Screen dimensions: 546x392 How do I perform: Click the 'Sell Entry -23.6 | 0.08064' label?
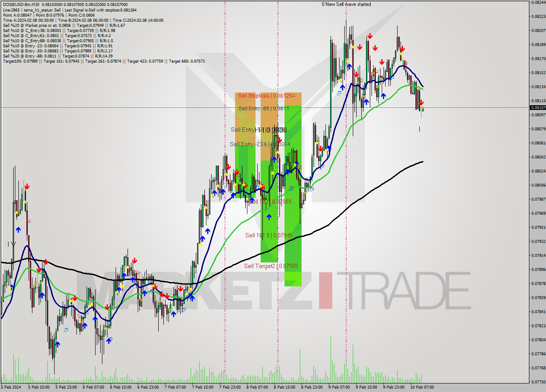(260, 144)
